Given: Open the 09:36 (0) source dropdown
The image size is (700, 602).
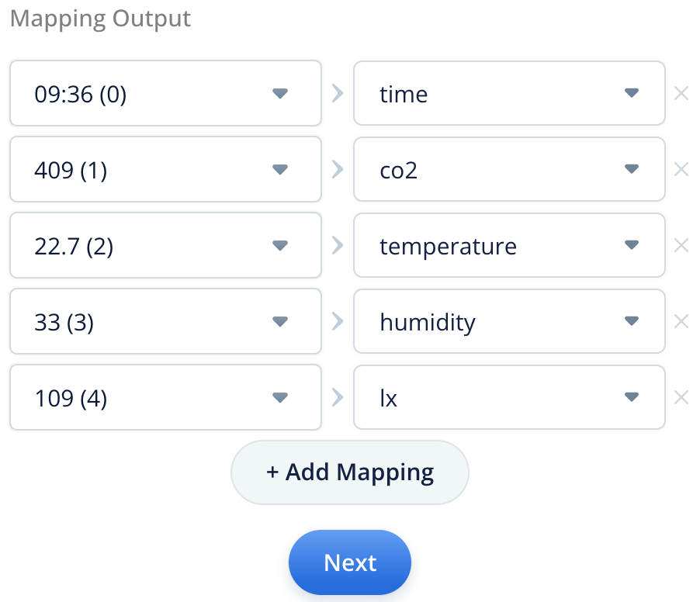Looking at the screenshot, I should (x=279, y=93).
